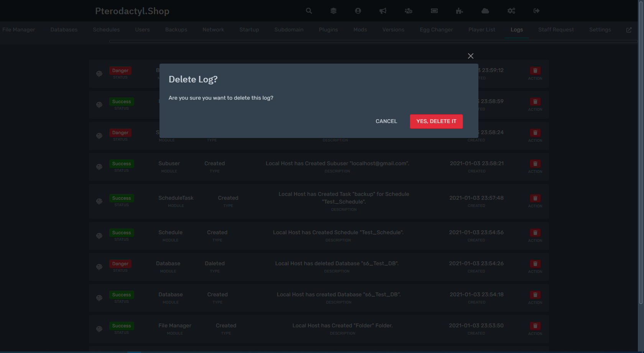Click the cogs admin settings icon
Viewport: 644px width, 353px height.
[511, 11]
